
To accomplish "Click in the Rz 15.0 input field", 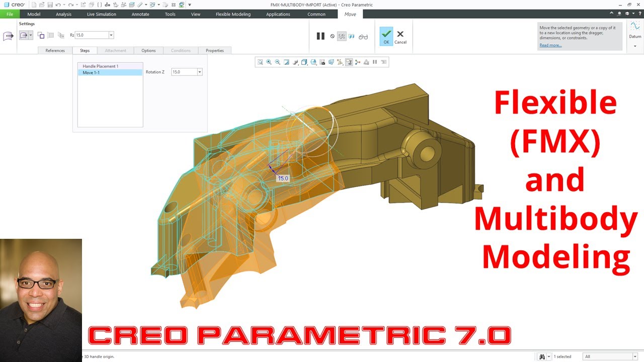I will [x=92, y=35].
